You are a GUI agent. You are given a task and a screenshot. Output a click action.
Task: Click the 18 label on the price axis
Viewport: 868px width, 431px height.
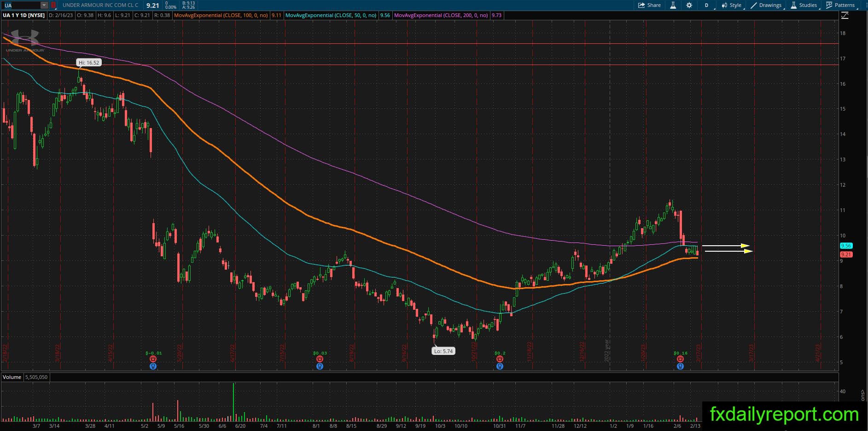[842, 34]
